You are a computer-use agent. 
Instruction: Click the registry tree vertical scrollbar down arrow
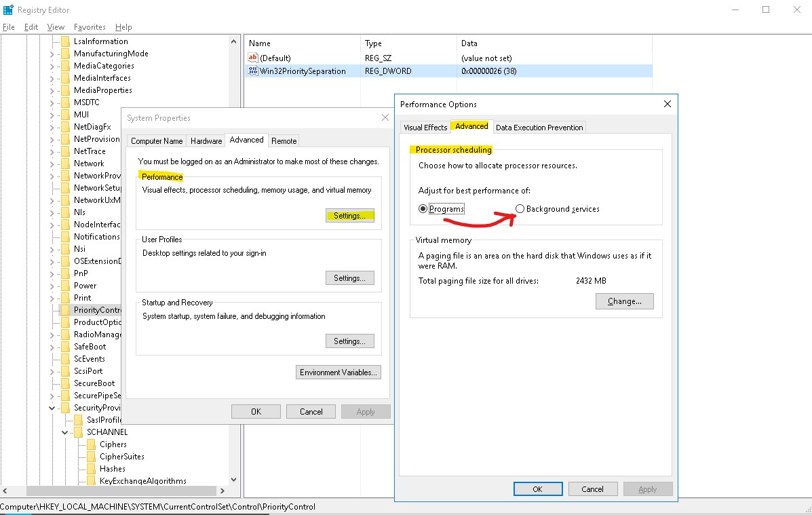point(233,480)
